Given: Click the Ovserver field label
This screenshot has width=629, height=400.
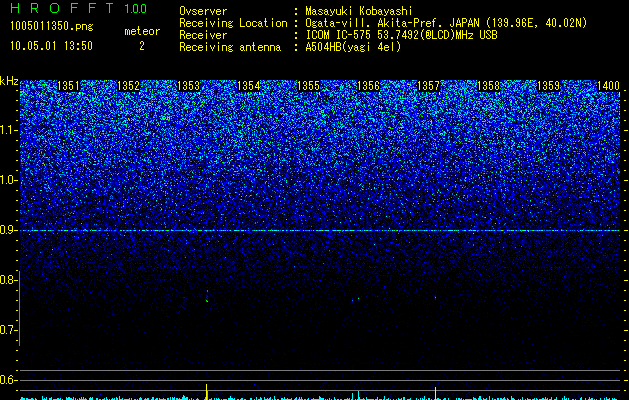Looking at the screenshot, I should 203,11.
